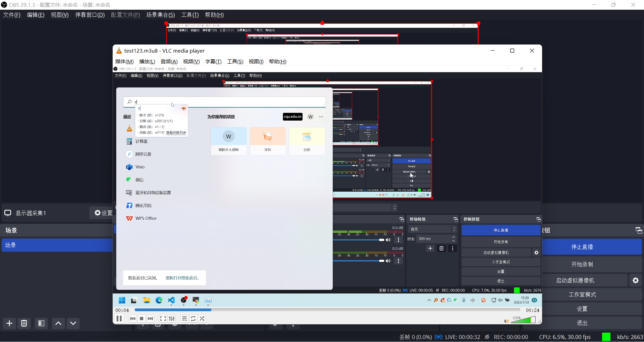Open virtual camera settings gear icon
Screen dimensions: 644x342
636,280
